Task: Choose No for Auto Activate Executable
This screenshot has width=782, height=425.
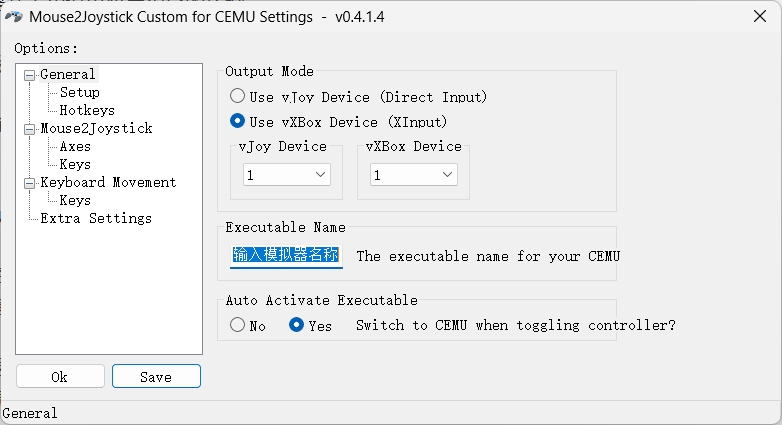Action: [x=237, y=325]
